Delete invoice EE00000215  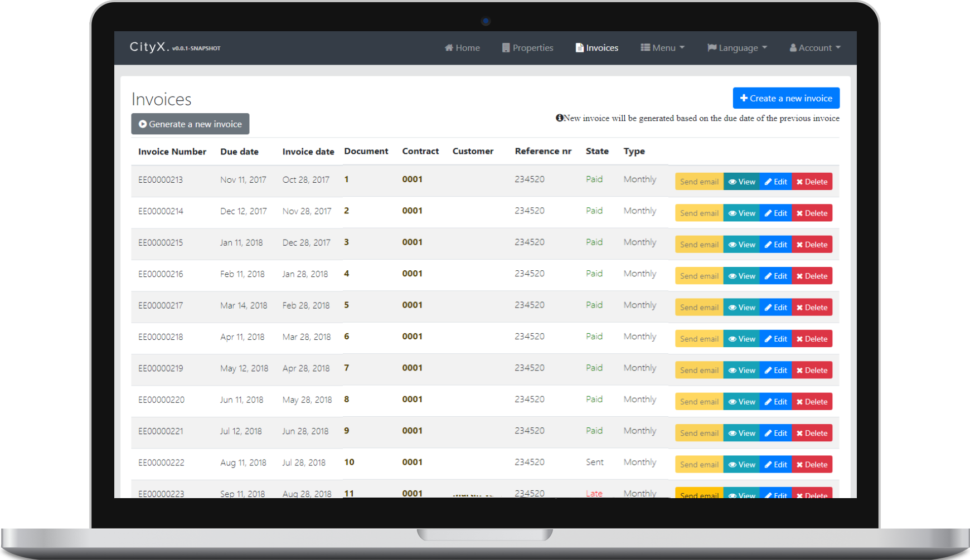[x=812, y=244]
